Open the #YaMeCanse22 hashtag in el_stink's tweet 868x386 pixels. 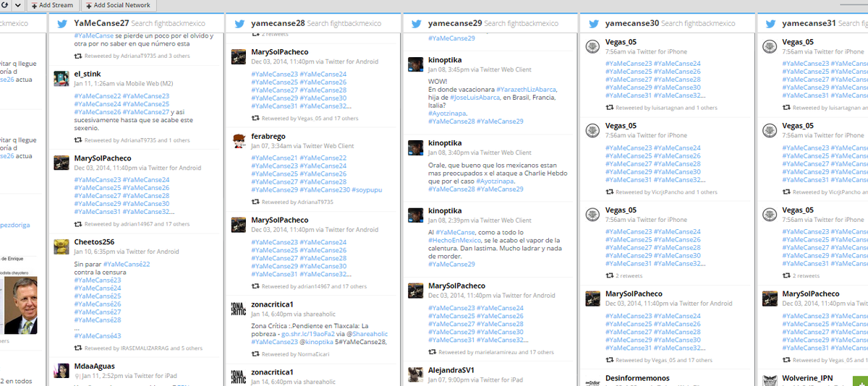[x=97, y=95]
